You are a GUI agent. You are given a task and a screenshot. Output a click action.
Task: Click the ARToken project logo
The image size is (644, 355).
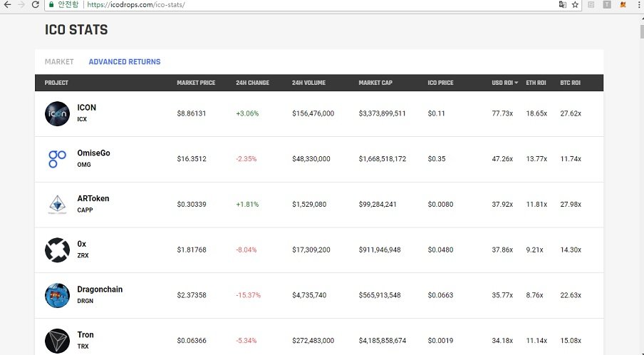(x=57, y=205)
